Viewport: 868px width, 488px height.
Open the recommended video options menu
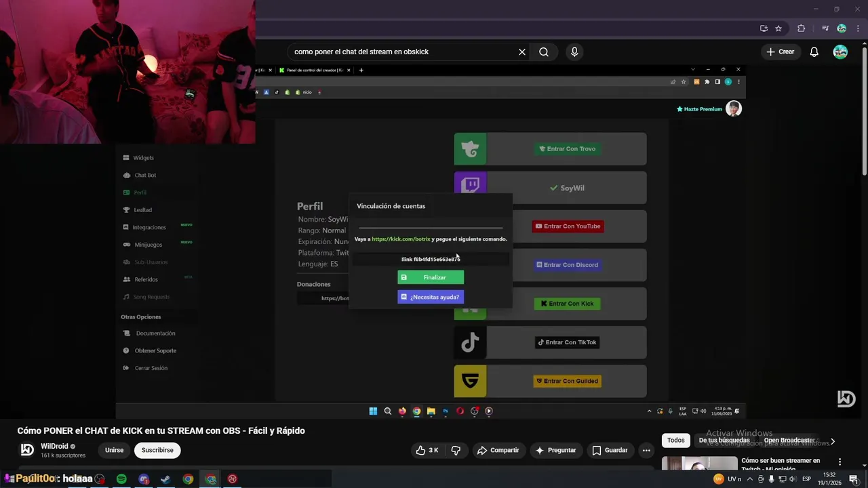coord(840,462)
